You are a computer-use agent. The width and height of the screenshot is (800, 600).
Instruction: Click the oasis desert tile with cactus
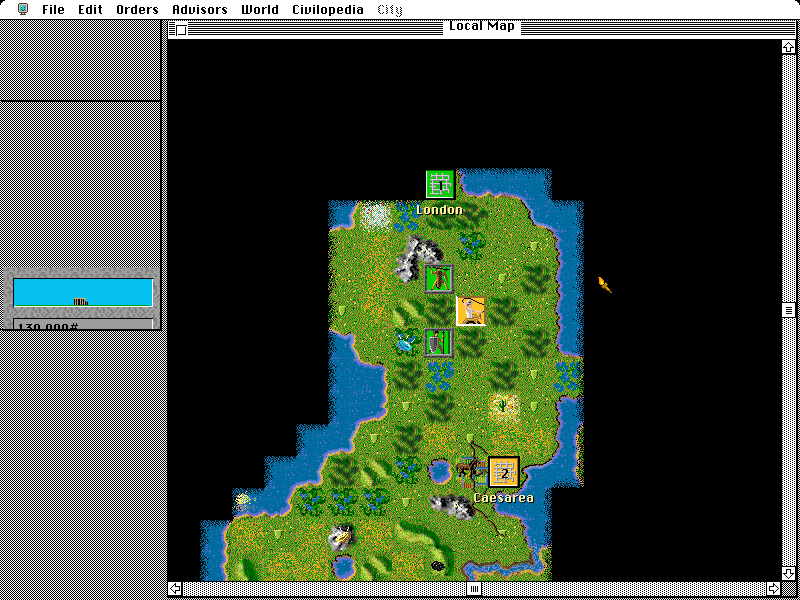(503, 406)
